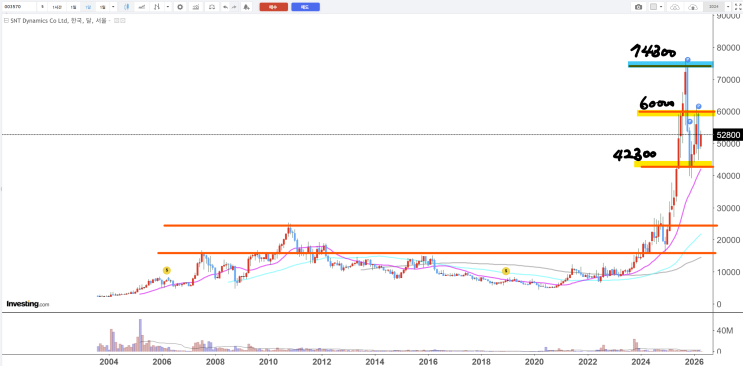Open chart settings gear icon
The width and height of the screenshot is (743, 366).
tap(180, 7)
